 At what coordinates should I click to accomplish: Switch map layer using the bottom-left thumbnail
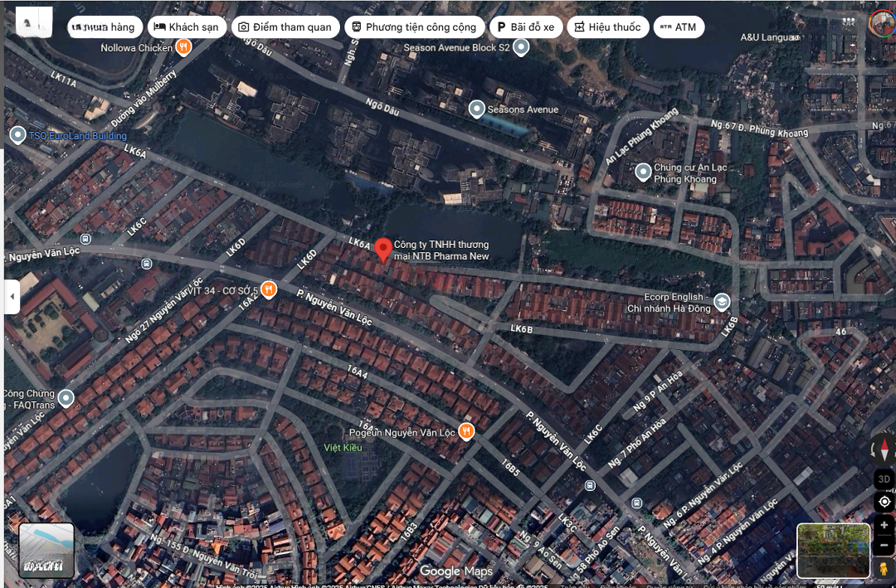point(46,550)
